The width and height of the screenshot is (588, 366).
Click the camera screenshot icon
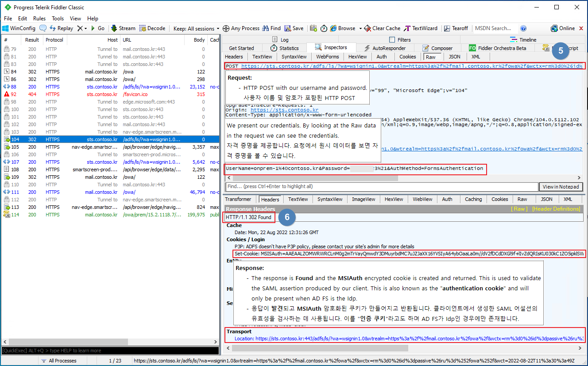[313, 28]
